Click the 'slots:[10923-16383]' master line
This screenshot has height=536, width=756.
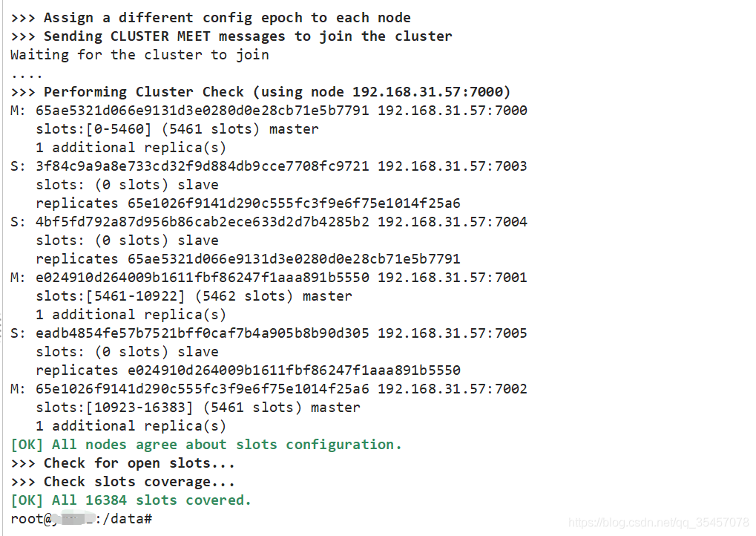[197, 408]
